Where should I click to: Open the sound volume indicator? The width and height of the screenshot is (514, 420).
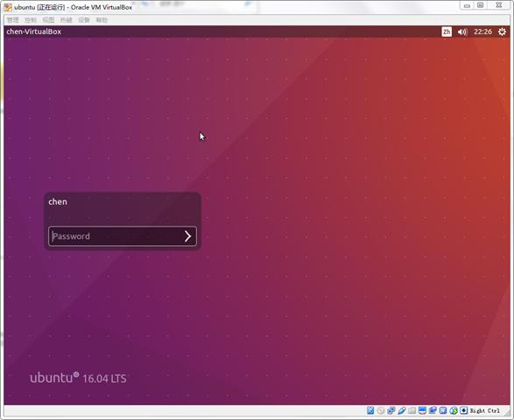click(x=462, y=31)
